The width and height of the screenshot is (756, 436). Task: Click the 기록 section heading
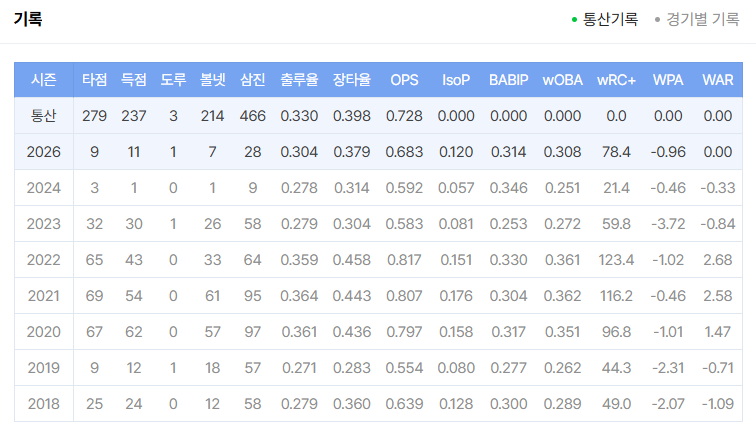(x=28, y=19)
